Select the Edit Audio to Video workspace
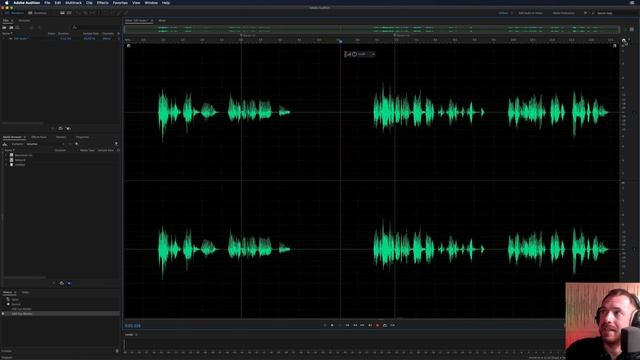Image resolution: width=640 pixels, height=360 pixels. (x=530, y=13)
